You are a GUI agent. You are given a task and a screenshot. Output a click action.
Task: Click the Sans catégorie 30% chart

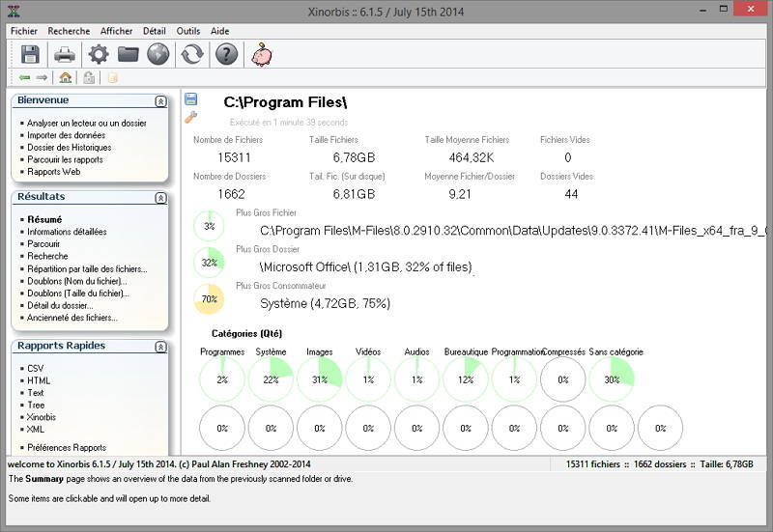[612, 379]
